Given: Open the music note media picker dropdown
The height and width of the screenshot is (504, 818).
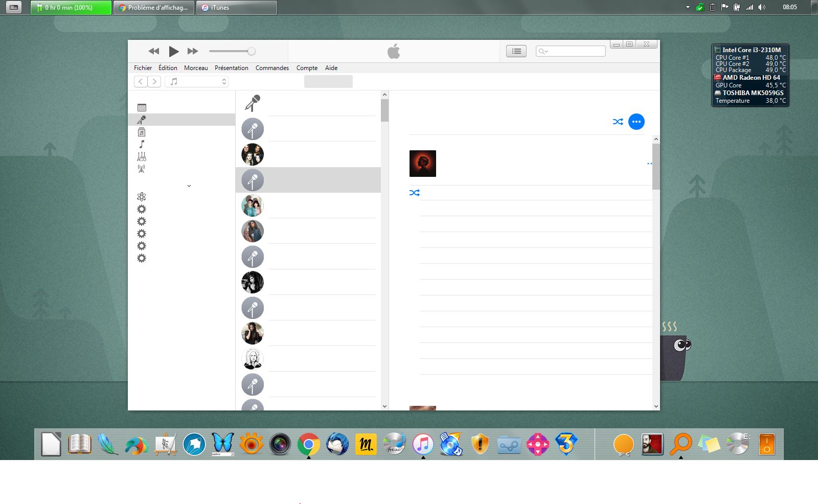Looking at the screenshot, I should pyautogui.click(x=197, y=81).
